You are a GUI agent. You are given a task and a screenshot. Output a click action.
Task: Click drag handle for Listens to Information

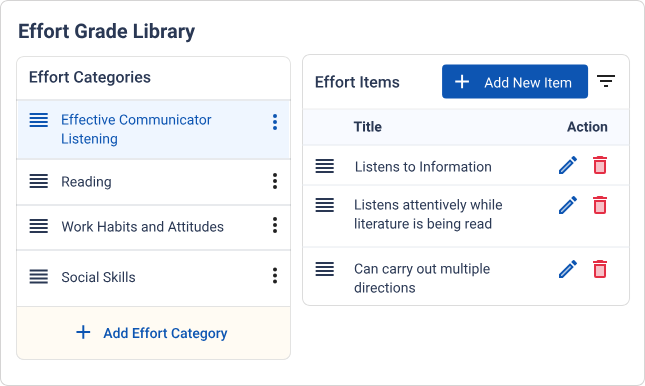coord(325,166)
